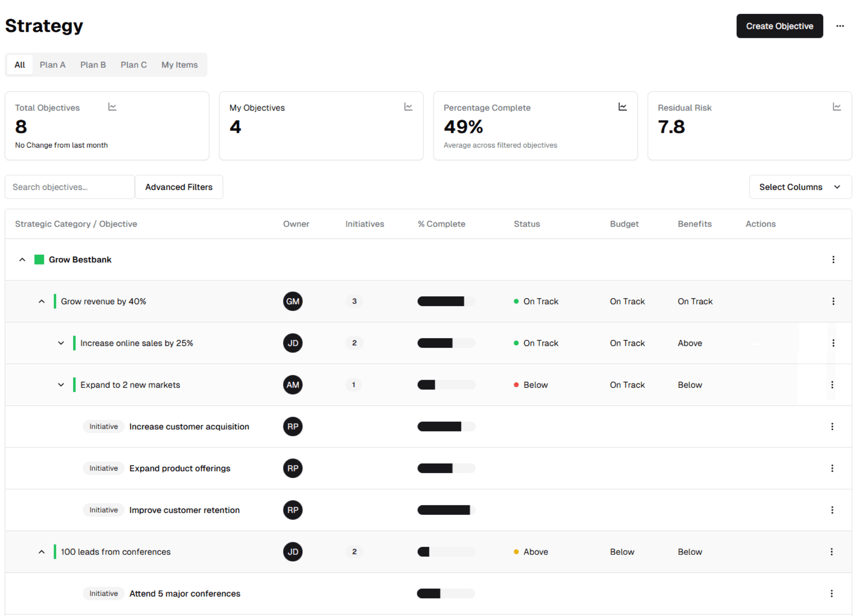The image size is (857, 616).
Task: Open the kebab menu for Grow Bestbank row
Action: [833, 259]
